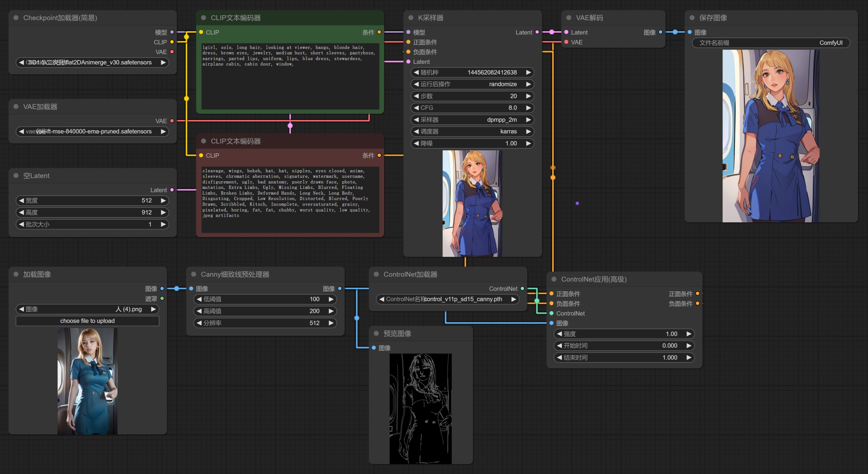Click right arrow of 宽度 field

click(163, 200)
